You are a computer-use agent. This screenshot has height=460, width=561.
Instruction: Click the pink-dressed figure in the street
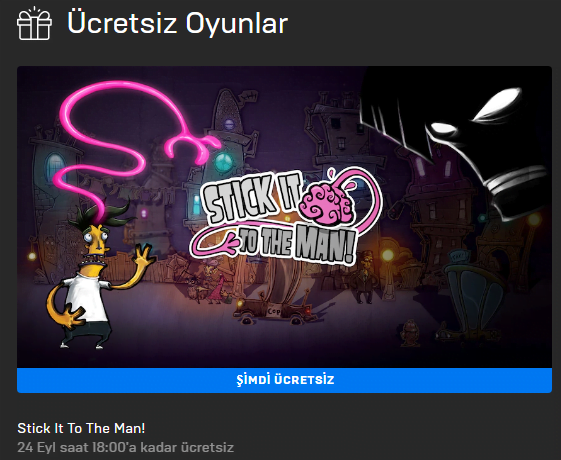(x=217, y=289)
